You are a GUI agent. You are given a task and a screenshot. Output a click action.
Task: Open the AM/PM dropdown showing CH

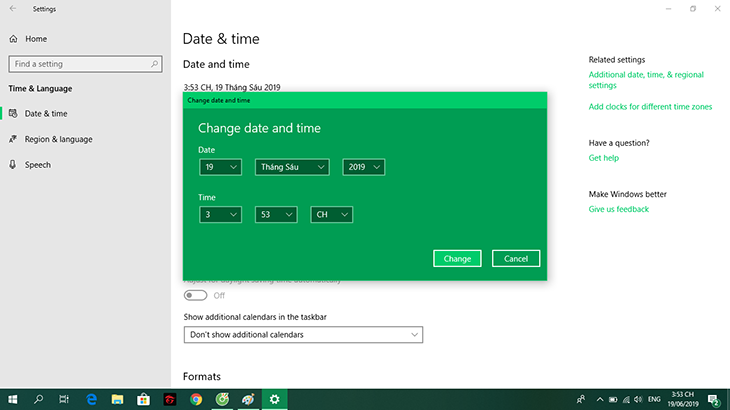tap(331, 215)
